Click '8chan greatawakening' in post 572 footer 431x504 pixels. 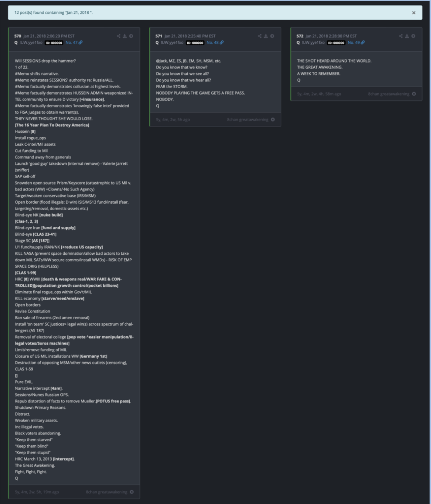click(x=389, y=94)
